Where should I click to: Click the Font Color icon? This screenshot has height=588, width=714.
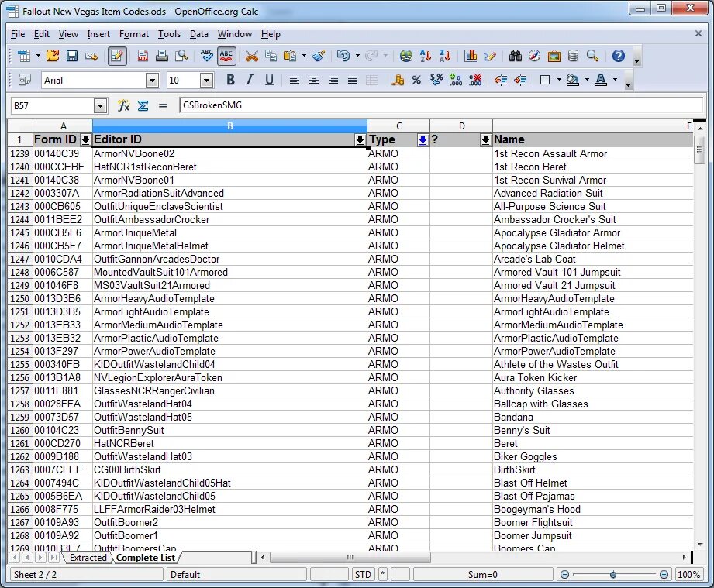[601, 80]
